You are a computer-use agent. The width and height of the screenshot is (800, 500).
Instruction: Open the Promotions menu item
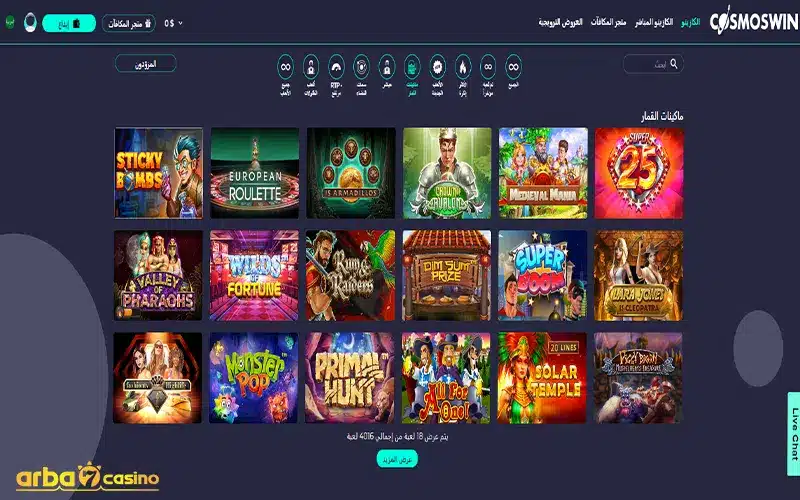[560, 22]
